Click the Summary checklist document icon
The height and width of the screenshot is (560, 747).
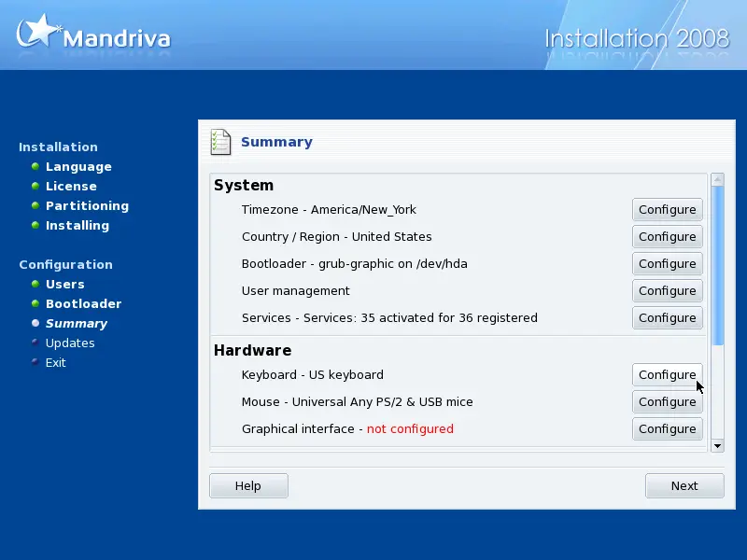(x=220, y=142)
